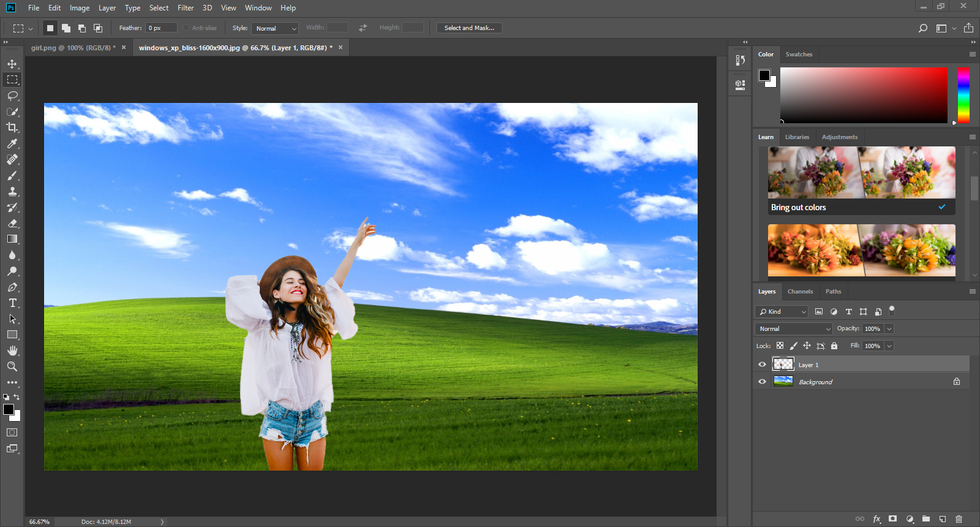Viewport: 980px width, 527px height.
Task: Open the layer styles fx menu
Action: click(x=876, y=519)
